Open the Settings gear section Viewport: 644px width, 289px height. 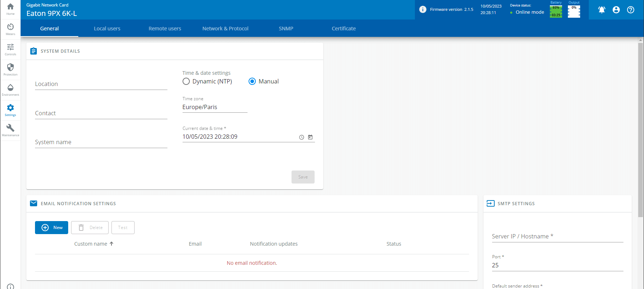10,110
